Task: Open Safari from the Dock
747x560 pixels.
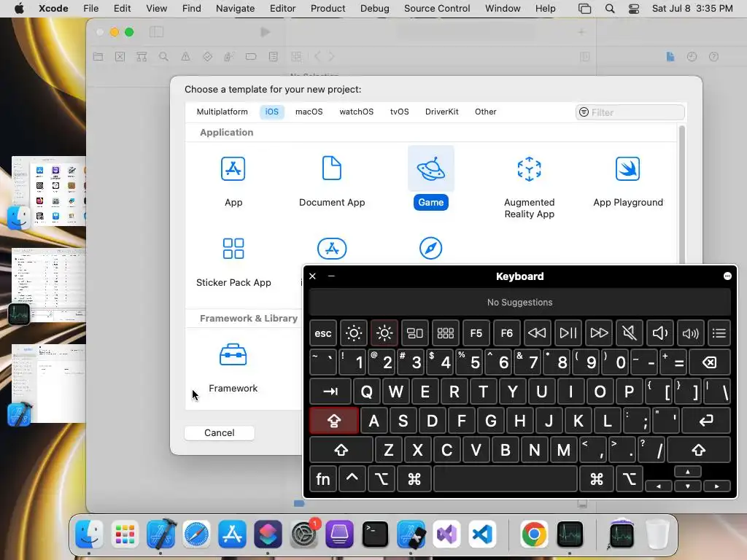Action: click(x=196, y=534)
